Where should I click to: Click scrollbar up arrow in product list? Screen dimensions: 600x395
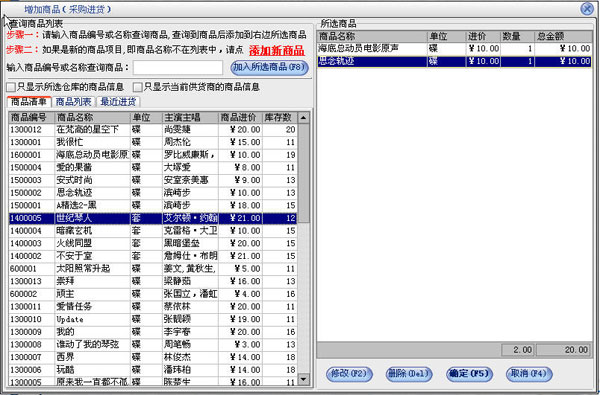tap(303, 118)
